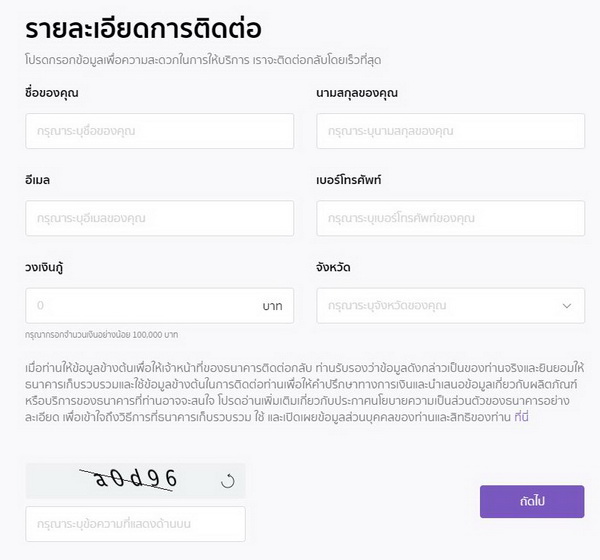Refresh the captcha image with reload icon
This screenshot has width=600, height=560.
click(x=228, y=481)
